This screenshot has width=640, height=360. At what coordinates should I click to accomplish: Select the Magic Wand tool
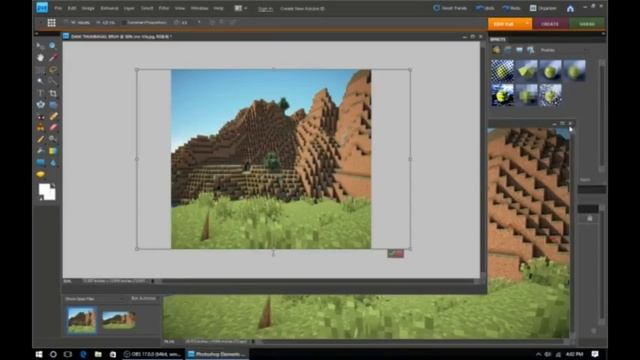click(40, 81)
